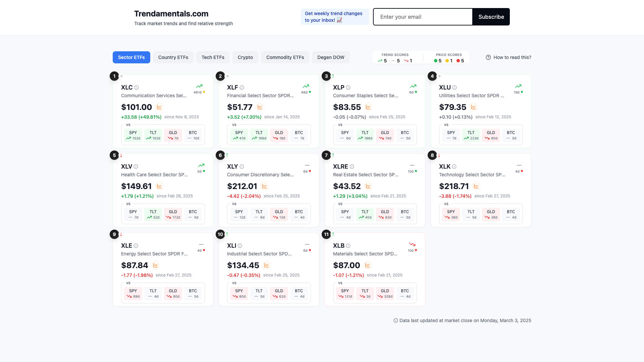Open the chart icon next to XLY price
644x362 pixels.
264,186
